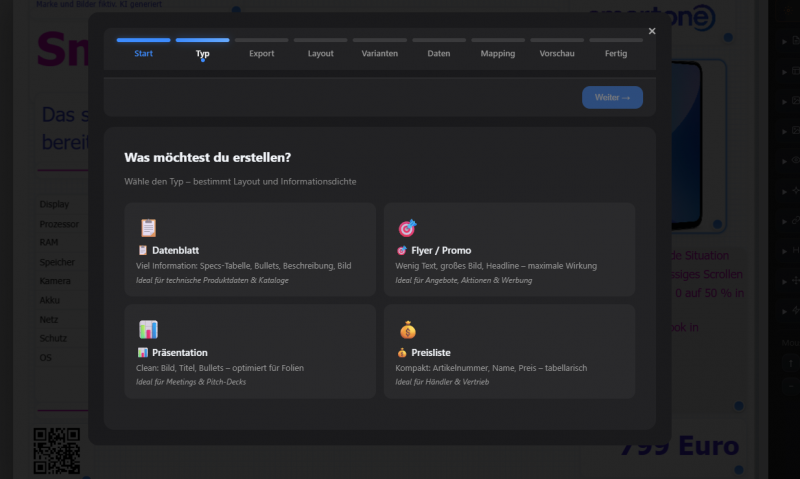Viewport: 800px width, 479px height.
Task: Choose the Preisliste type title
Action: [431, 352]
